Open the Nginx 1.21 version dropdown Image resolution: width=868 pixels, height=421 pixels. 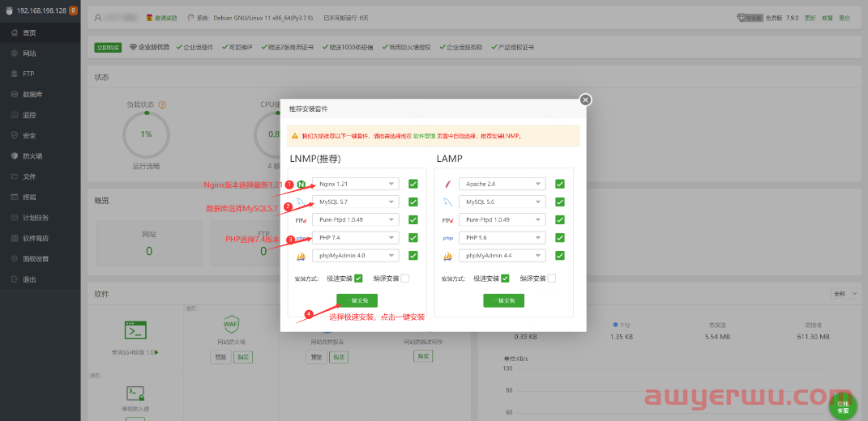coord(356,184)
